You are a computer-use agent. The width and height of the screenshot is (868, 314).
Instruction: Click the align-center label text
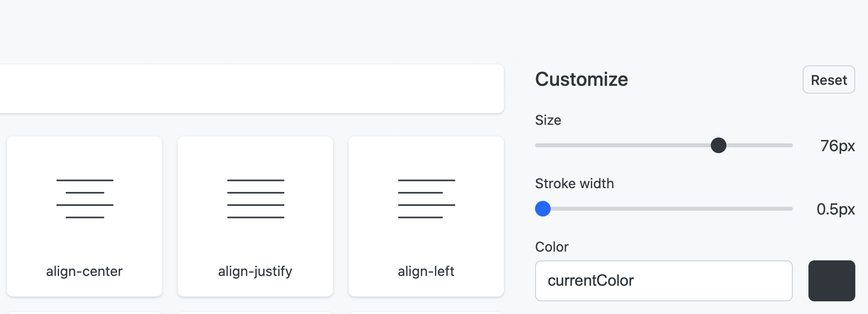84,271
